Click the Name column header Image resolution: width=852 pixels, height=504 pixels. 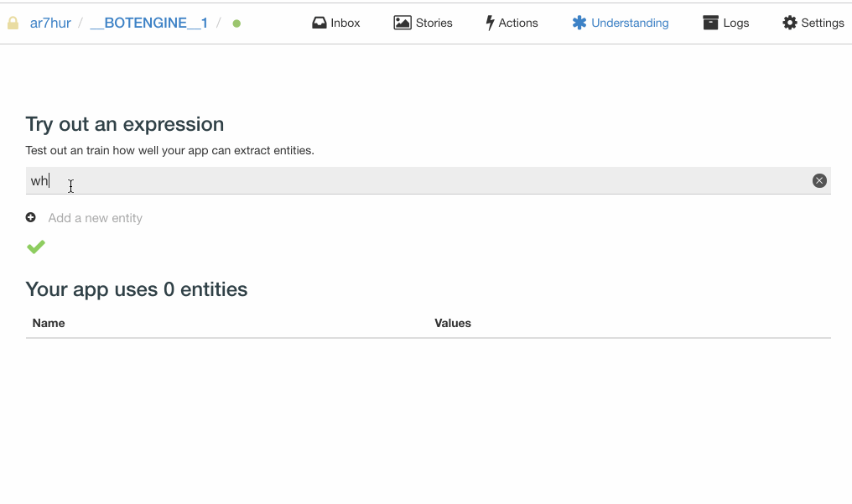tap(49, 323)
